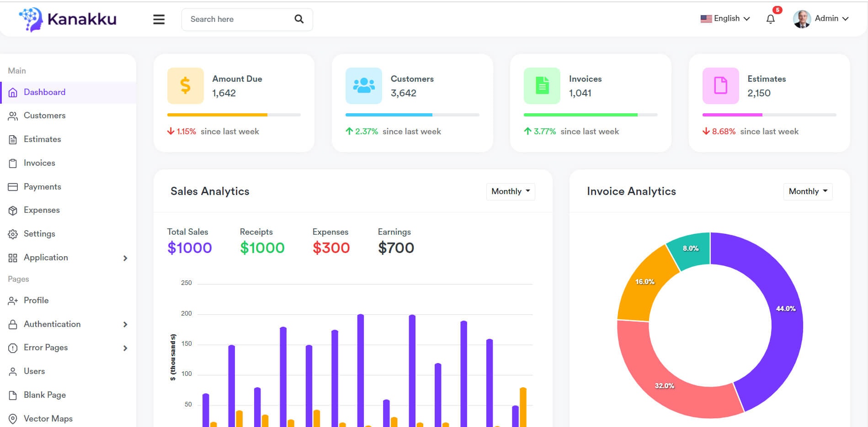Click the Application grid icon in sidebar
This screenshot has width=868, height=427.
(x=13, y=258)
